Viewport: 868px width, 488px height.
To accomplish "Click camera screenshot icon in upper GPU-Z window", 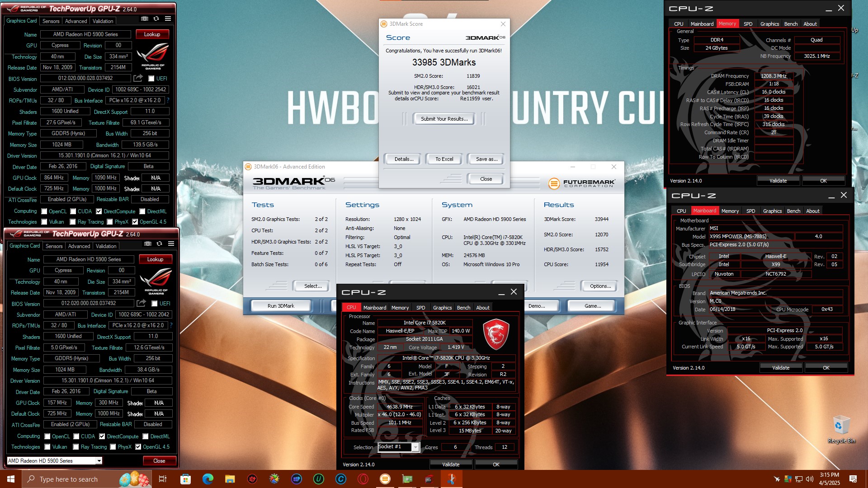I will pyautogui.click(x=145, y=19).
